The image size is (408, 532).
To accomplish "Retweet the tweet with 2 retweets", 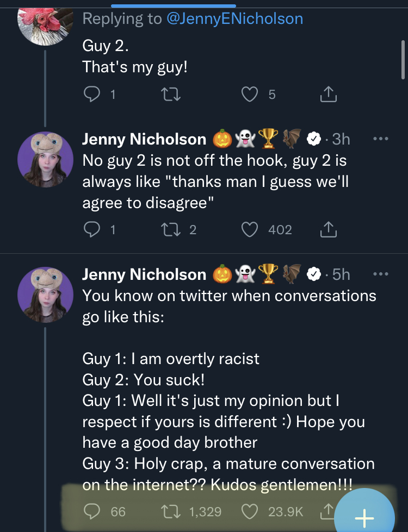I will click(x=171, y=230).
